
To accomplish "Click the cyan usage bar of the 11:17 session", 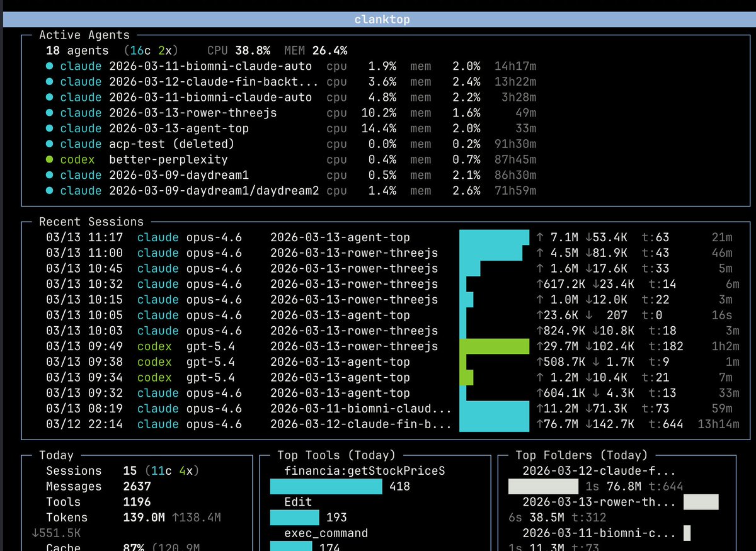I will click(494, 237).
